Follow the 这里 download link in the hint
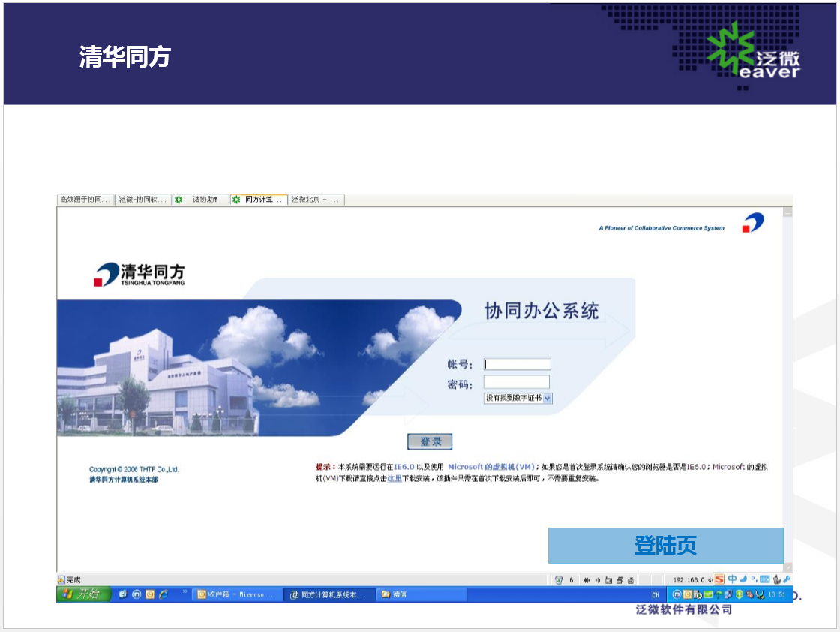The image size is (840, 632). pyautogui.click(x=394, y=479)
